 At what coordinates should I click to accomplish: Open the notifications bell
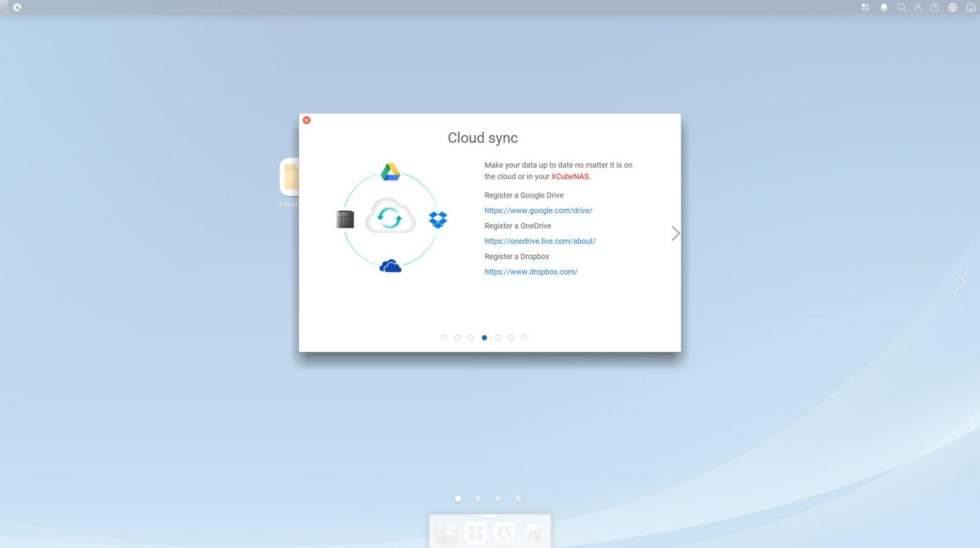pos(884,8)
